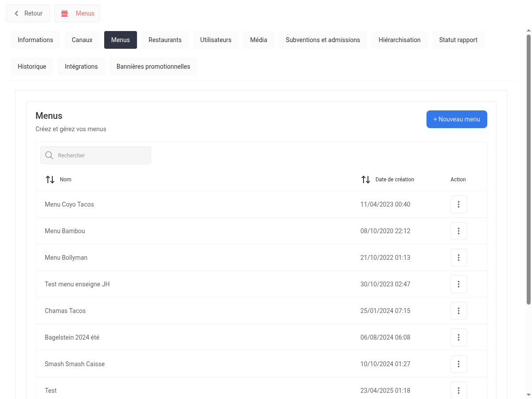Screen dimensions: 532x399
Task: Open the Canaux tab
Action: point(82,40)
